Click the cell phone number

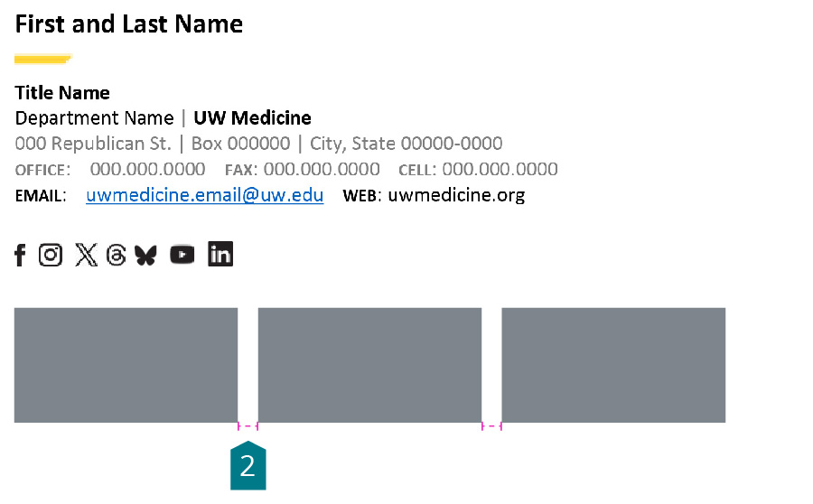(500, 170)
